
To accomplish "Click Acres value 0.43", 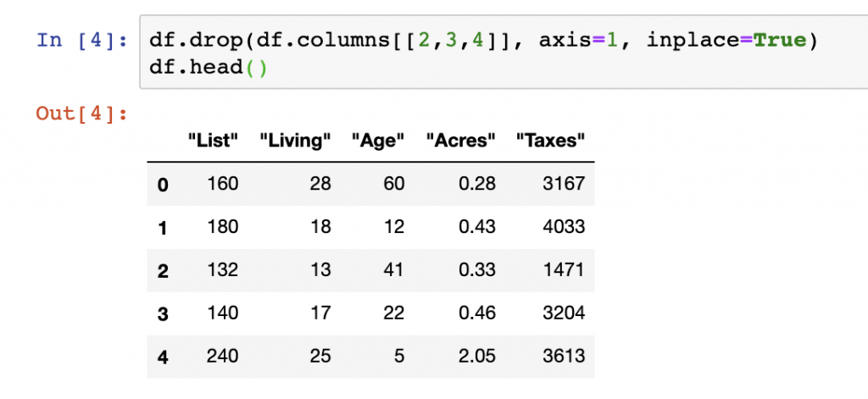I will [477, 226].
